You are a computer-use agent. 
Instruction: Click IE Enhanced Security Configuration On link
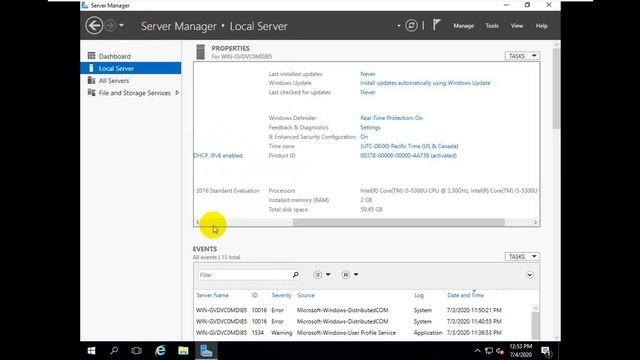coord(364,137)
